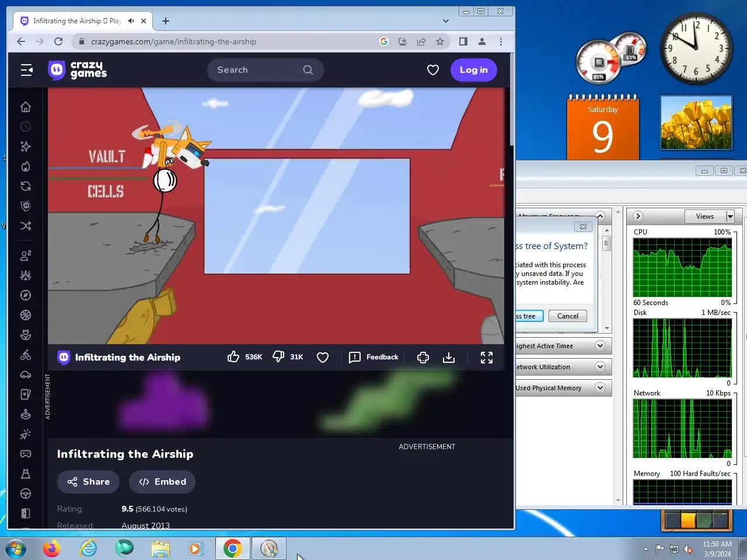747x560 pixels.
Task: Click the Resource Monitor vertical scrollbar thumb
Action: 607,244
